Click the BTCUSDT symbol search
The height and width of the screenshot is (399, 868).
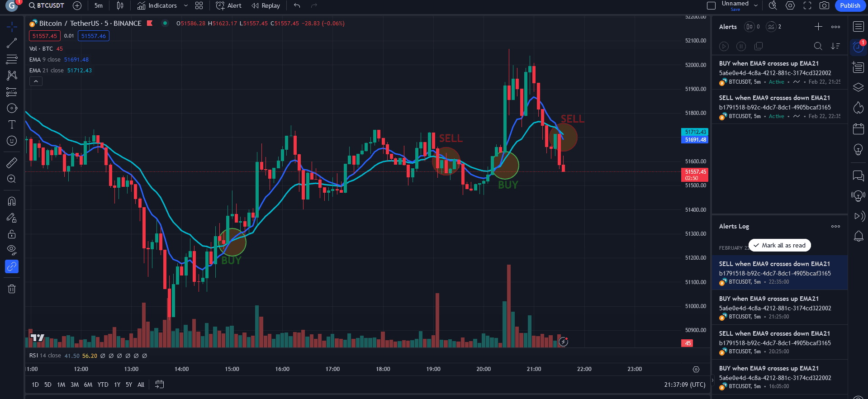[47, 6]
